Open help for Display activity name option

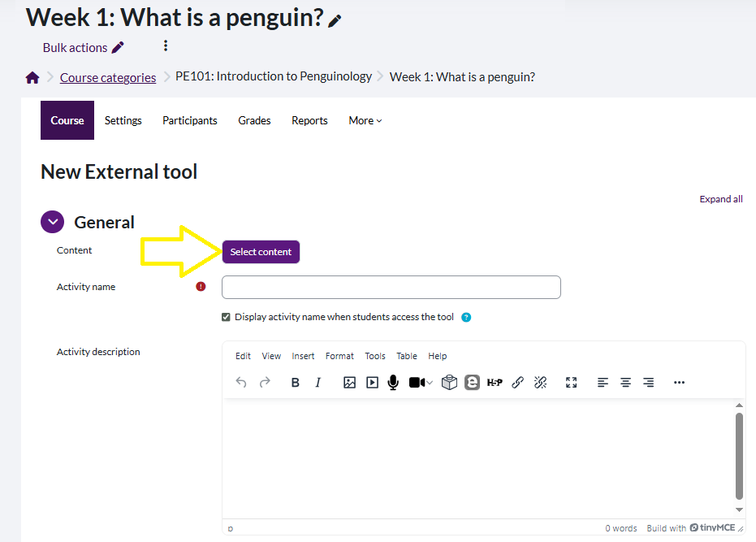click(x=466, y=317)
